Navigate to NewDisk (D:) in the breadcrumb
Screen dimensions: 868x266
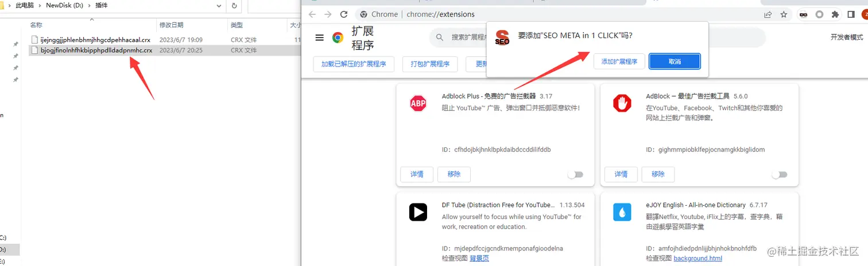pos(65,6)
